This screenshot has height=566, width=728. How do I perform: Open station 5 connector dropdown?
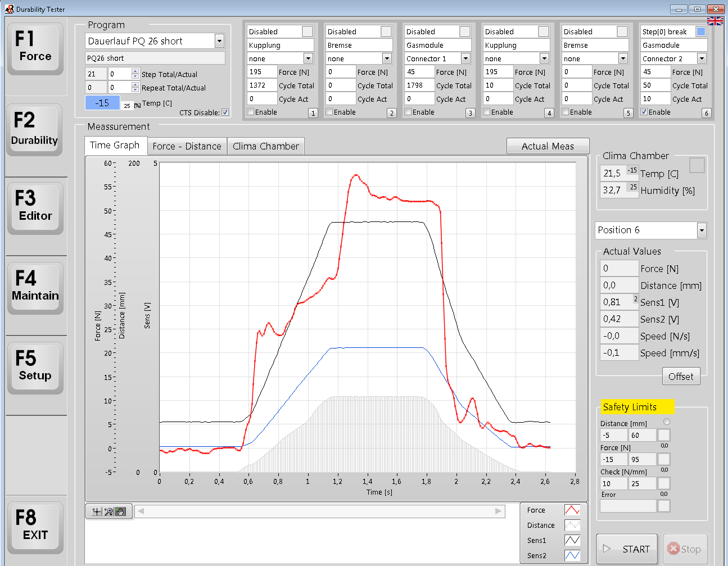tap(623, 58)
